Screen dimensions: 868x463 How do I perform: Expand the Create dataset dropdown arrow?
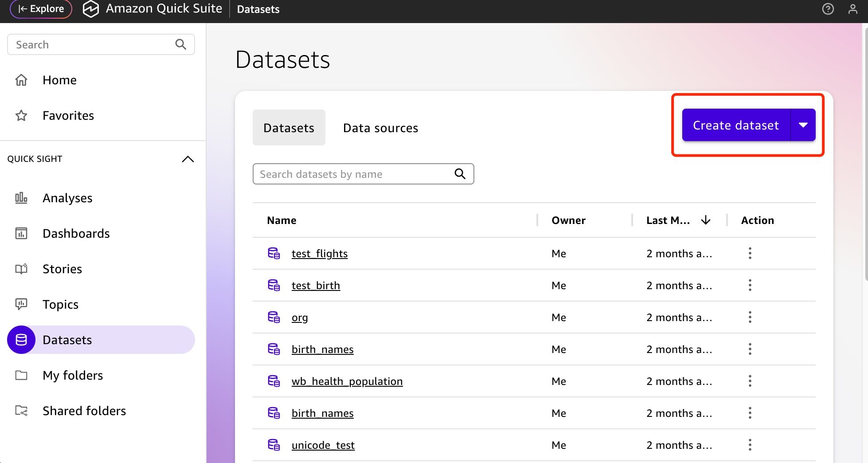(x=803, y=125)
